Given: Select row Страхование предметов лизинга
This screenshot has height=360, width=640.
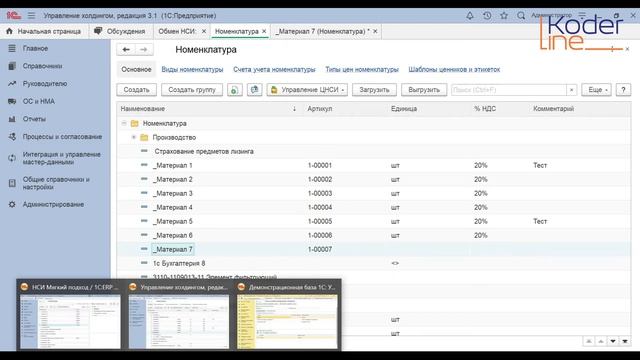Looking at the screenshot, I should point(373,151).
